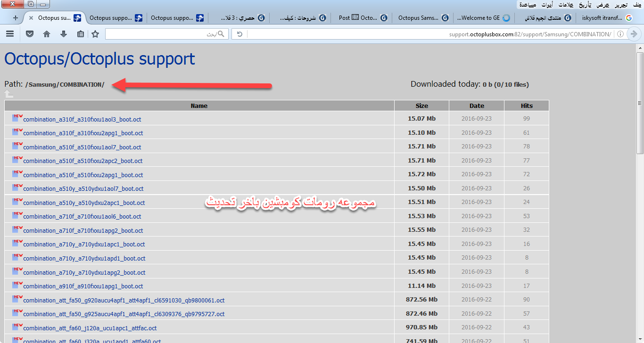Open combination_a510f_a510fxxu1aol7_boot.oct link
The height and width of the screenshot is (343, 644).
tap(82, 147)
